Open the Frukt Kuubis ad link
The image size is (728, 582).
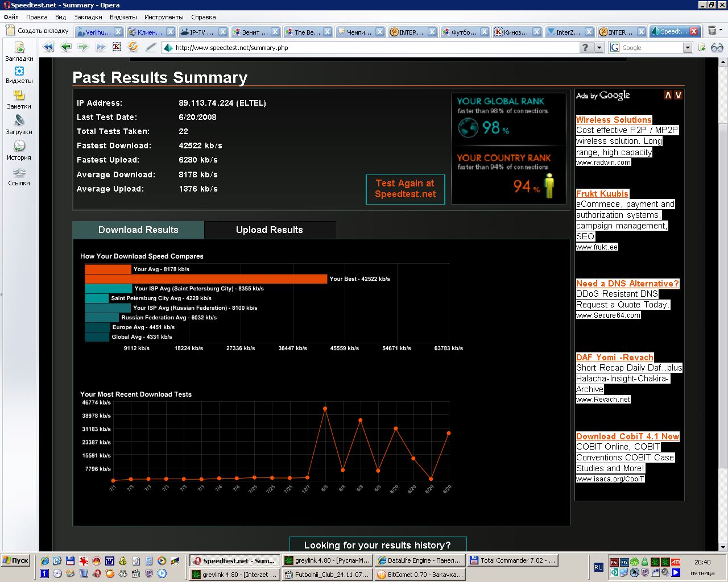pos(602,194)
